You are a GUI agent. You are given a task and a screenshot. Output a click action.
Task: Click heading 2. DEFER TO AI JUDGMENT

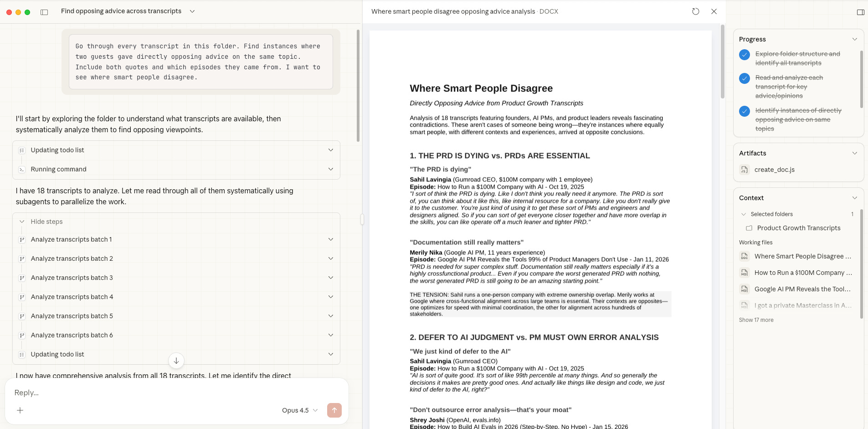coord(534,337)
